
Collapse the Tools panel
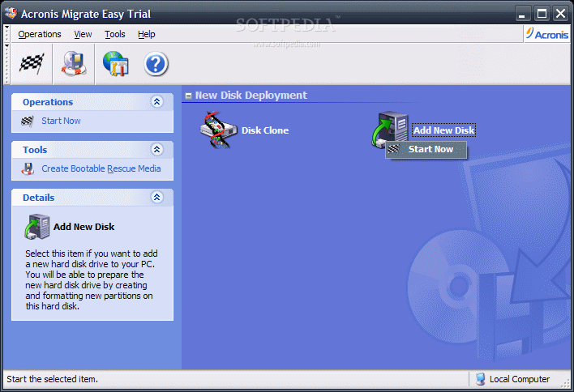pos(157,149)
